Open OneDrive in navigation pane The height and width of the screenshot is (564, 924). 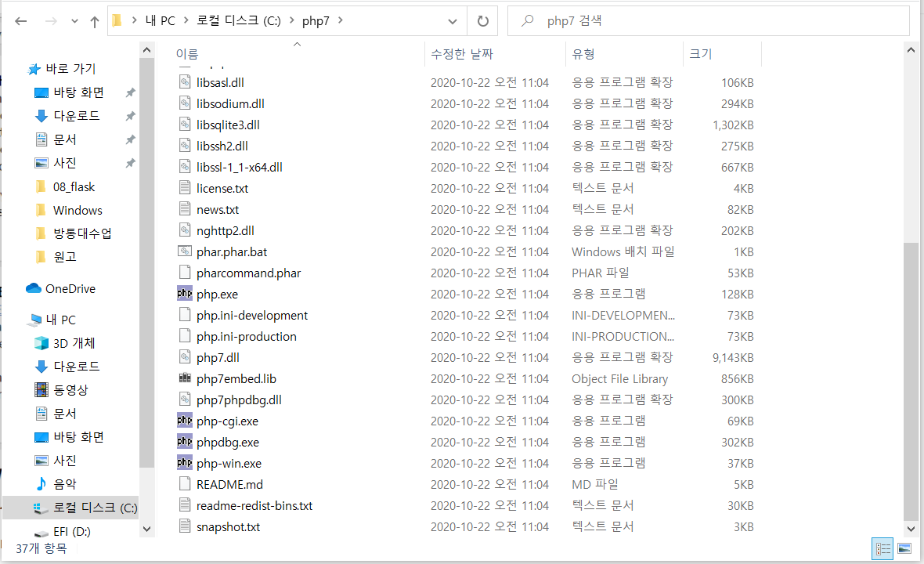[70, 289]
